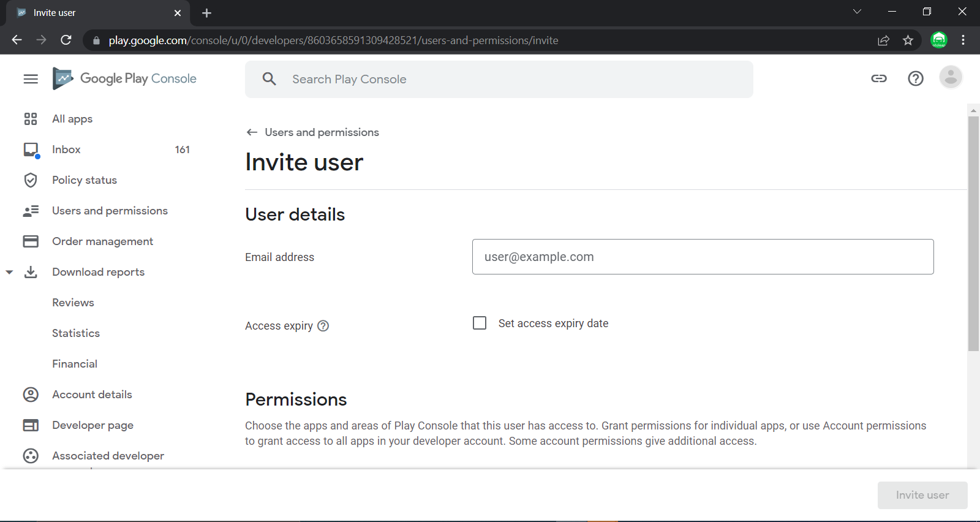The image size is (980, 522).
Task: Click the Download reports download icon
Action: point(31,272)
